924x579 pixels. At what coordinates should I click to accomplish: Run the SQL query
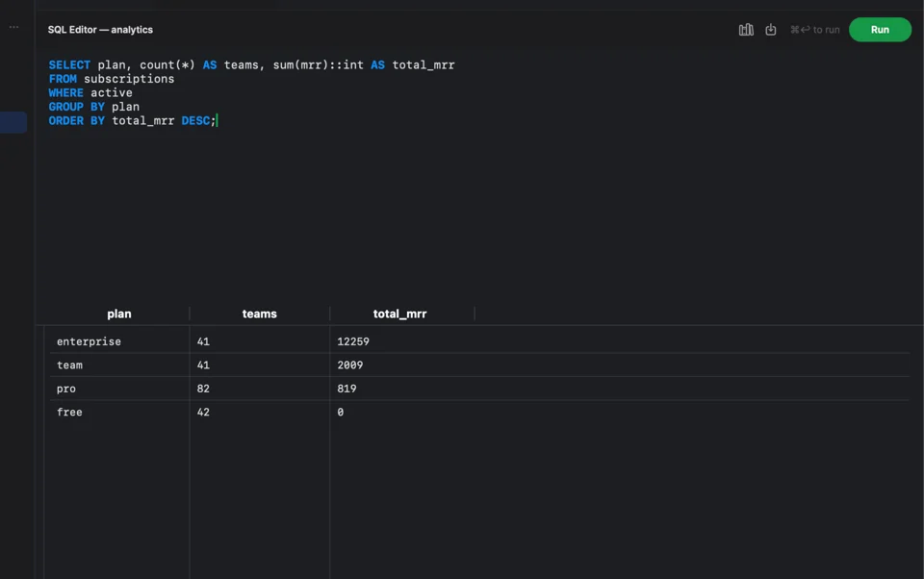tap(879, 30)
